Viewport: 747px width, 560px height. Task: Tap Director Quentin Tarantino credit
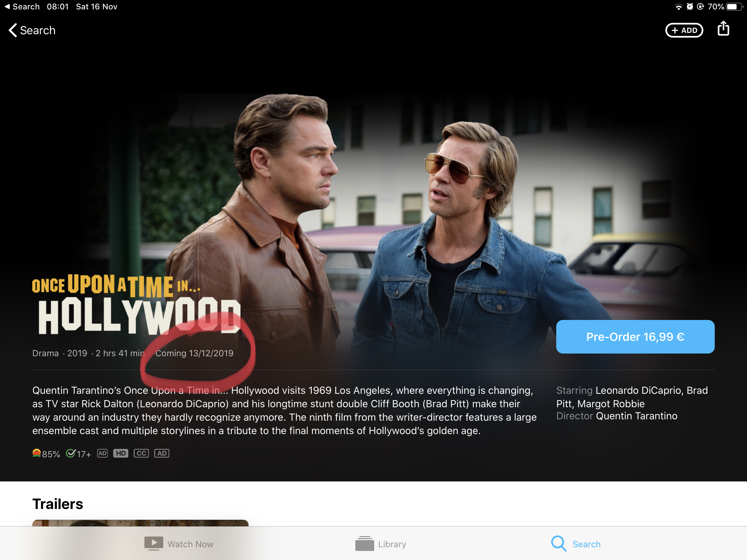tap(617, 416)
